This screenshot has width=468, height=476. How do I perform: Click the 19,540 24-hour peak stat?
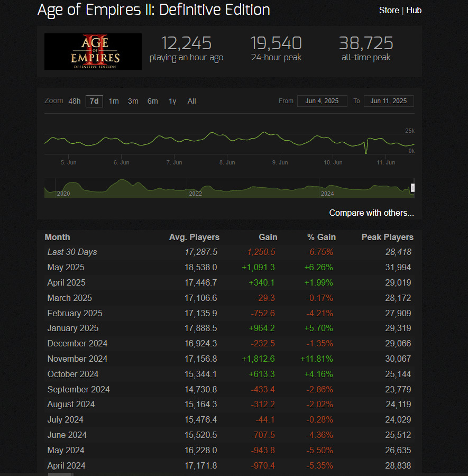(276, 49)
